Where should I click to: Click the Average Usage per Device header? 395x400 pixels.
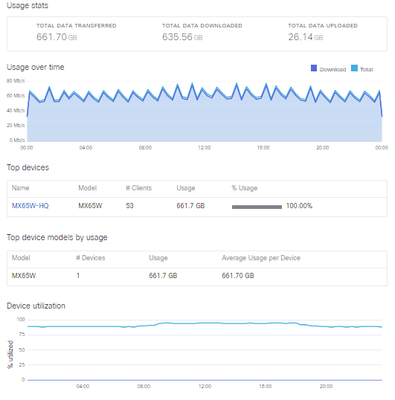pyautogui.click(x=261, y=258)
